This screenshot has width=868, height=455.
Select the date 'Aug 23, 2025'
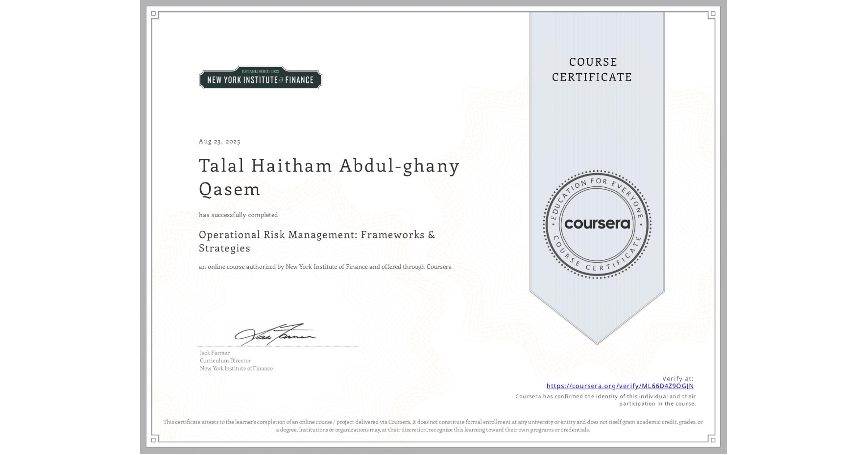219,141
